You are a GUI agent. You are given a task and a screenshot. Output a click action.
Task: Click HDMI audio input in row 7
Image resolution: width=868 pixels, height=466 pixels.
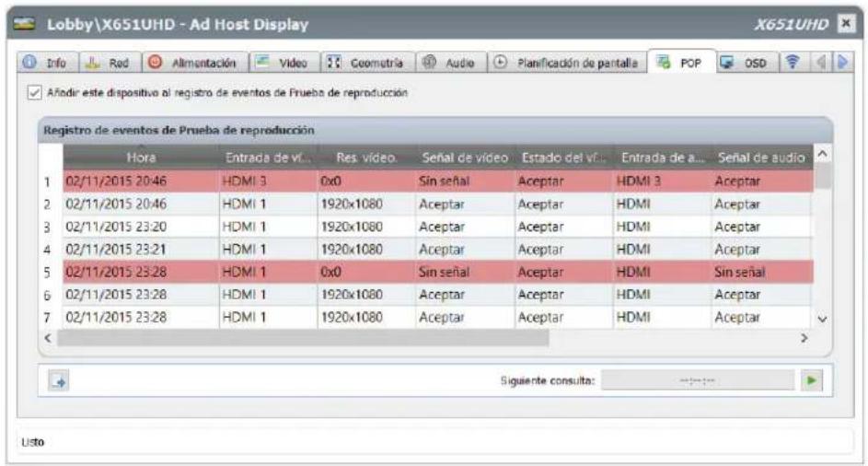click(633, 318)
